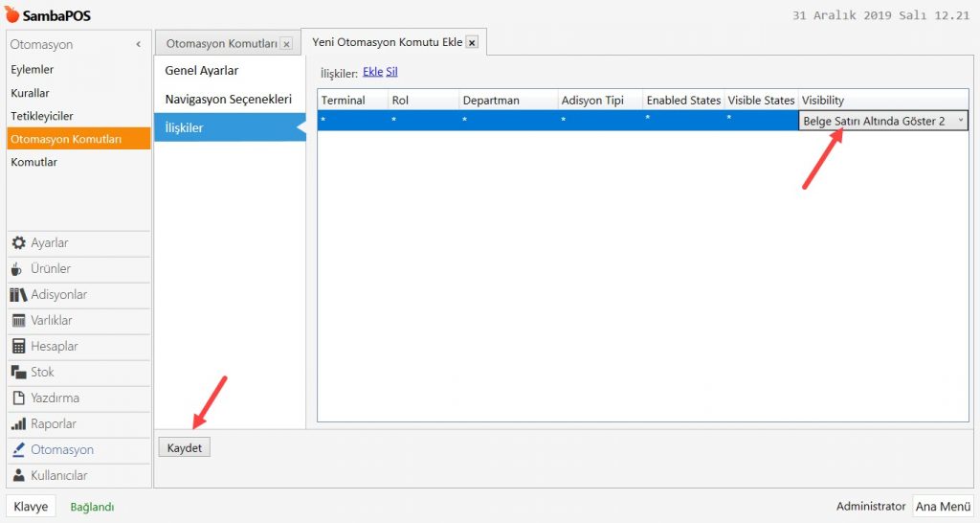Open the Visibility dropdown in the selected row
This screenshot has width=980, height=523.
960,121
